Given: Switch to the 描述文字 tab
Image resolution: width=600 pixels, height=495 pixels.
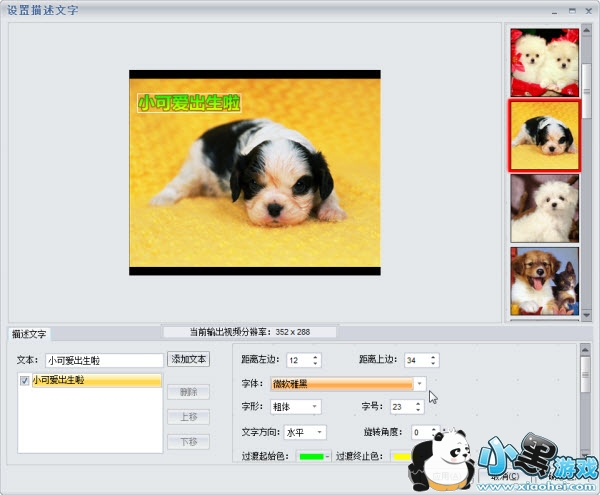Looking at the screenshot, I should 30,334.
